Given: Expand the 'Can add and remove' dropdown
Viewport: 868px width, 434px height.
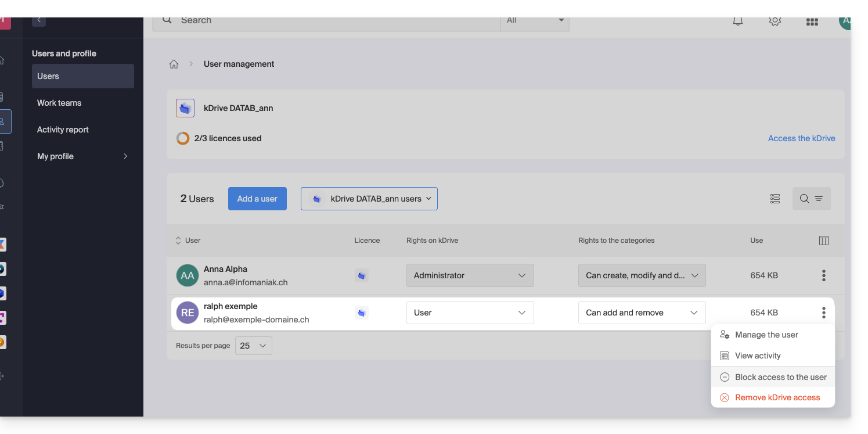Looking at the screenshot, I should pyautogui.click(x=642, y=313).
